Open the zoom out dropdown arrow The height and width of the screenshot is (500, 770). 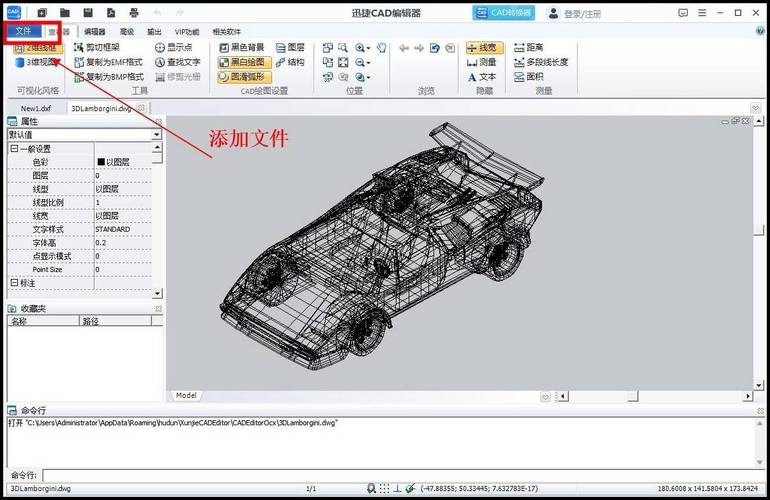pos(368,63)
